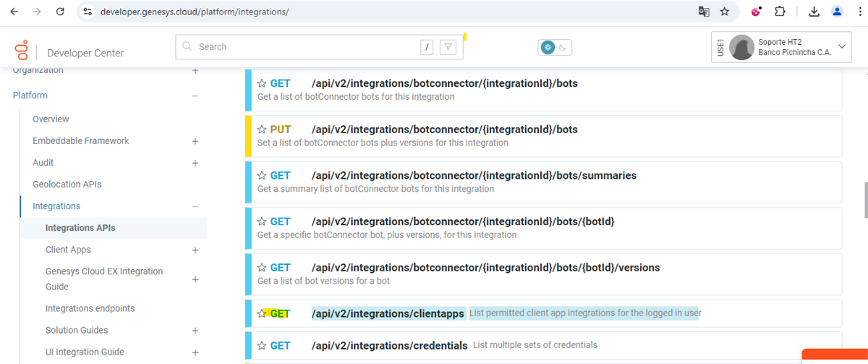
Task: Expand the Audit section
Action: point(195,163)
